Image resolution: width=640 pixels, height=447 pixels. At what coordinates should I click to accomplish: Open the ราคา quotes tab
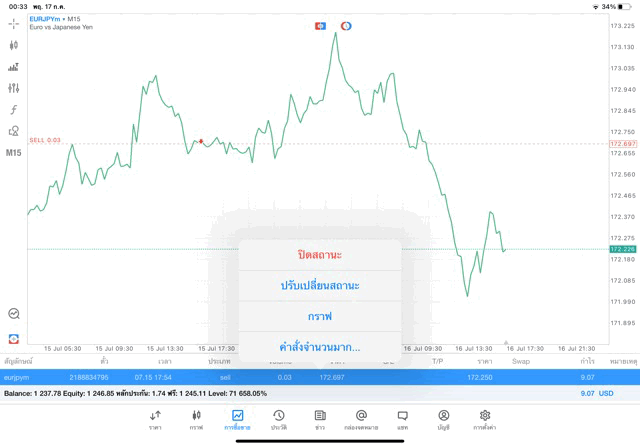point(155,419)
